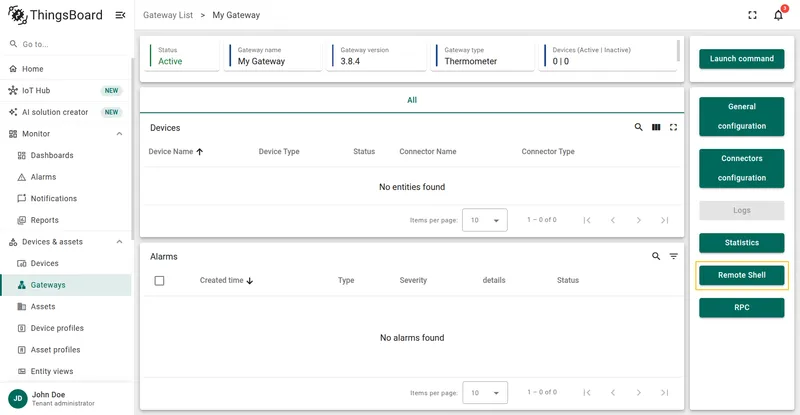Click the ThingsBoard logo
Image resolution: width=800 pixels, height=415 pixels.
[55, 15]
